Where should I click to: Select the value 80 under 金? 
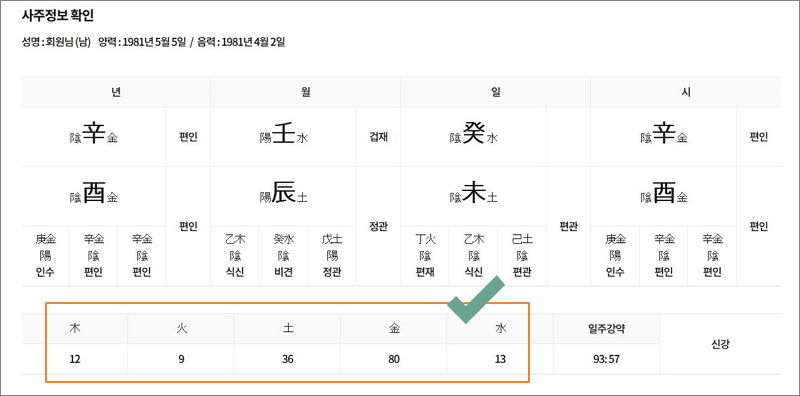coord(393,359)
